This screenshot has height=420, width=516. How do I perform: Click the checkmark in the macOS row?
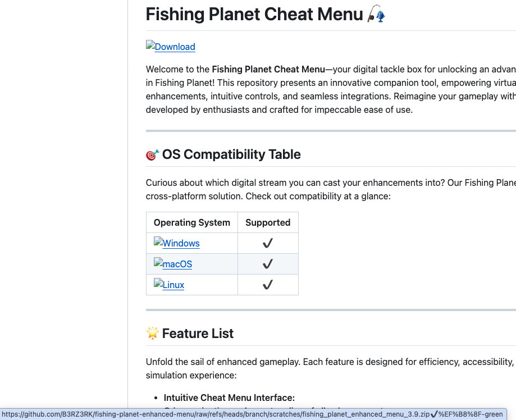(268, 264)
